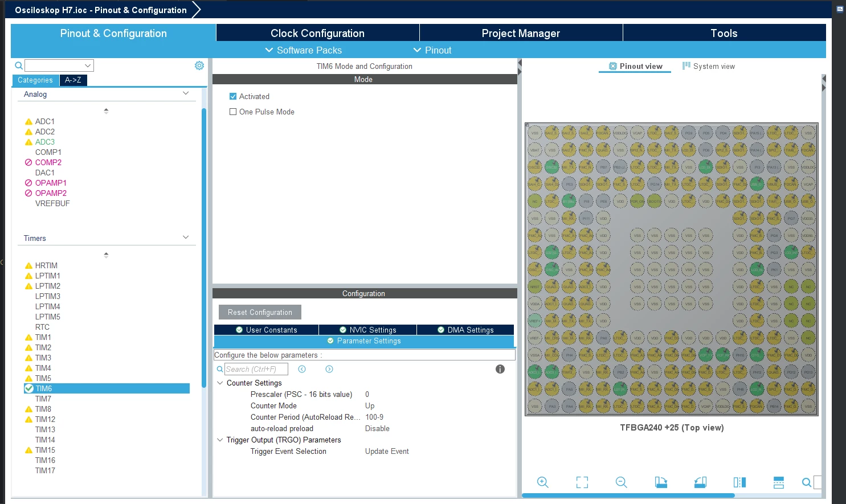The width and height of the screenshot is (846, 504).
Task: Go to next search result arrow
Action: 329,369
